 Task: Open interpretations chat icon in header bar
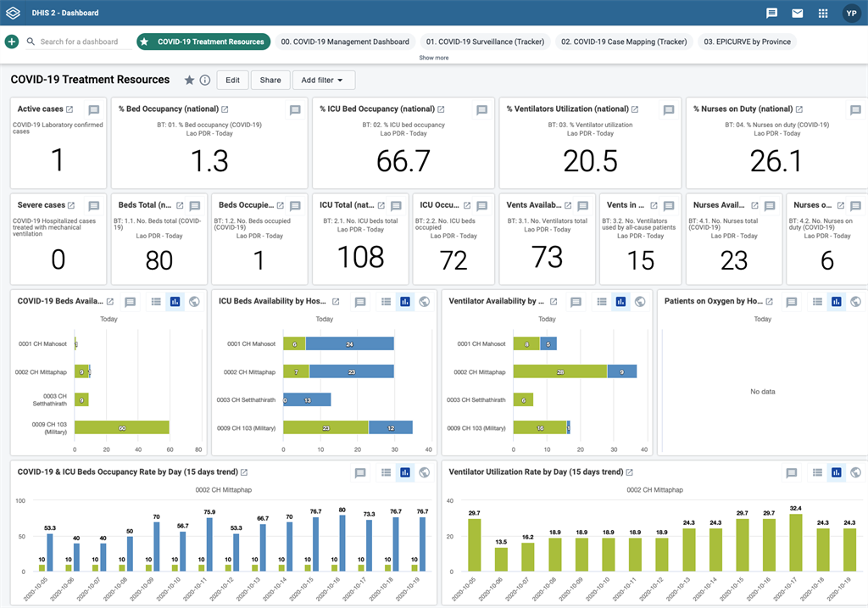(x=771, y=13)
